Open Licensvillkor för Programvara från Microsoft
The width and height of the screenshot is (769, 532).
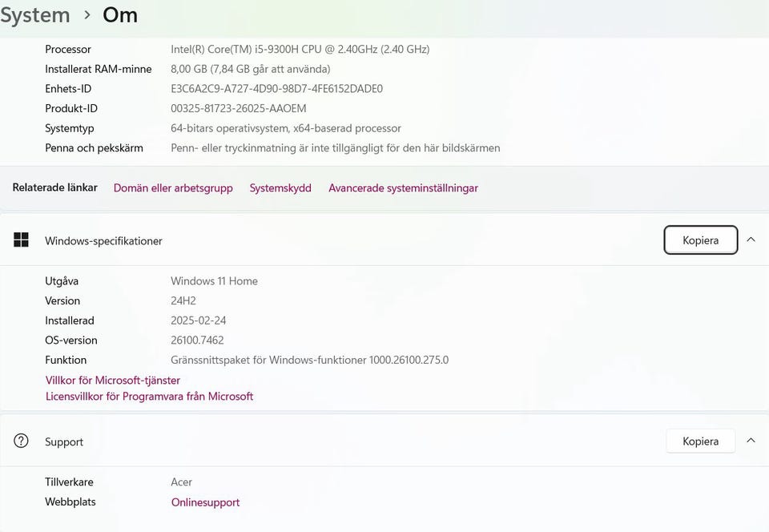[x=149, y=396]
